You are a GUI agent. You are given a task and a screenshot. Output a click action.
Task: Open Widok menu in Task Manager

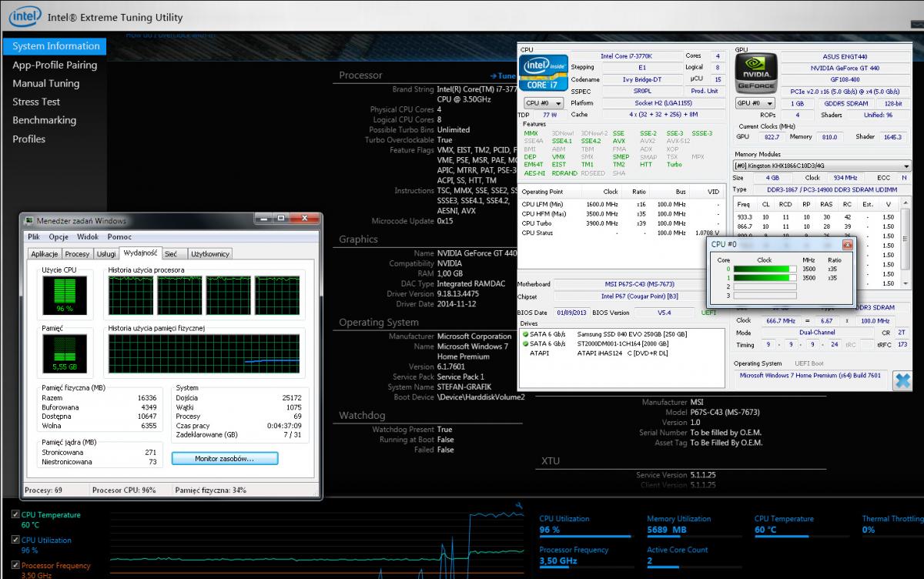pos(88,236)
